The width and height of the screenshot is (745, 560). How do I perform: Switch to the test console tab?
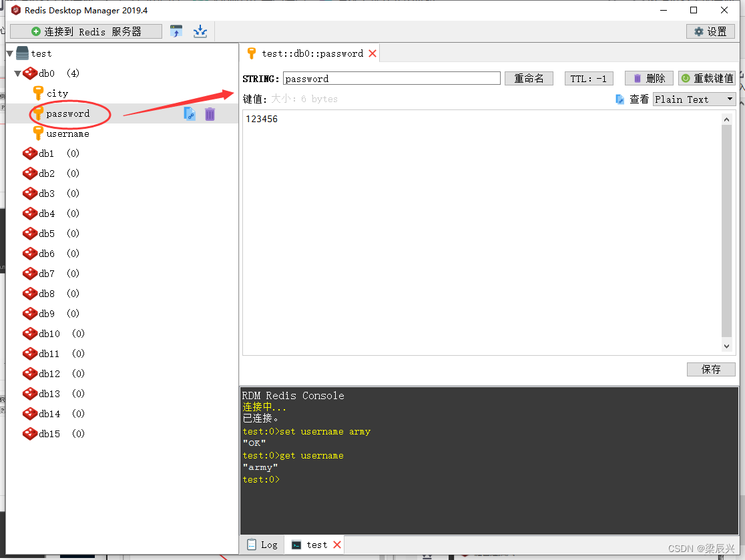(x=314, y=545)
